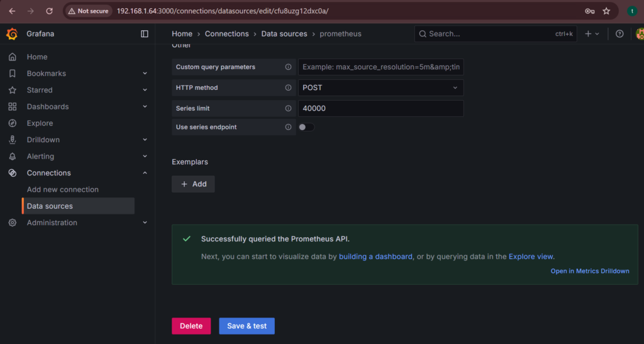Screen dimensions: 644x344
Task: Click Open in Metrics Drilldown link
Action: point(590,271)
